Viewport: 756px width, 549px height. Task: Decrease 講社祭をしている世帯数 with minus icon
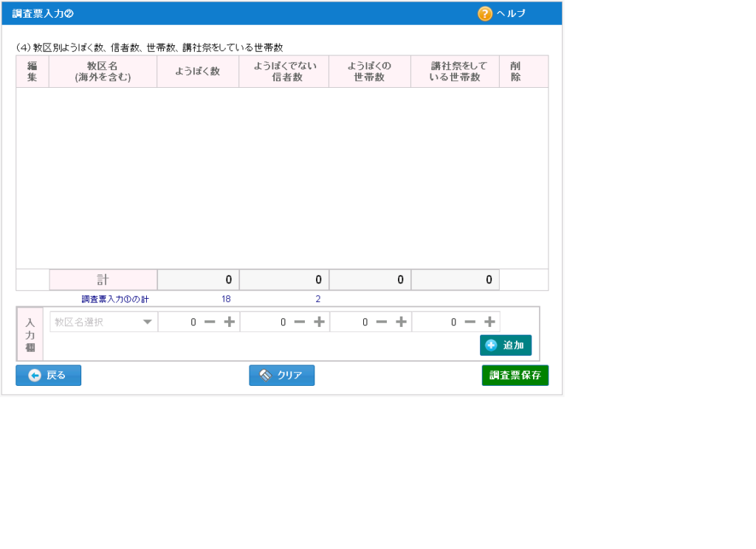click(x=470, y=322)
